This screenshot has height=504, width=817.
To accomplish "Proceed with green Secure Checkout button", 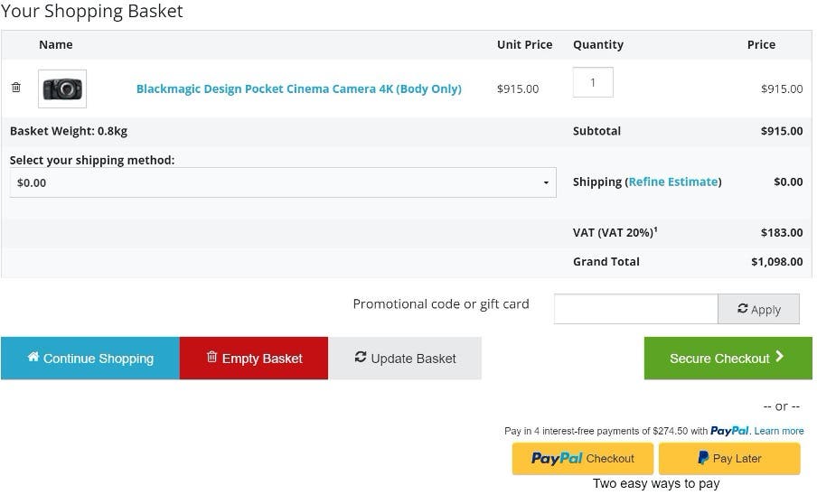I will tap(718, 358).
